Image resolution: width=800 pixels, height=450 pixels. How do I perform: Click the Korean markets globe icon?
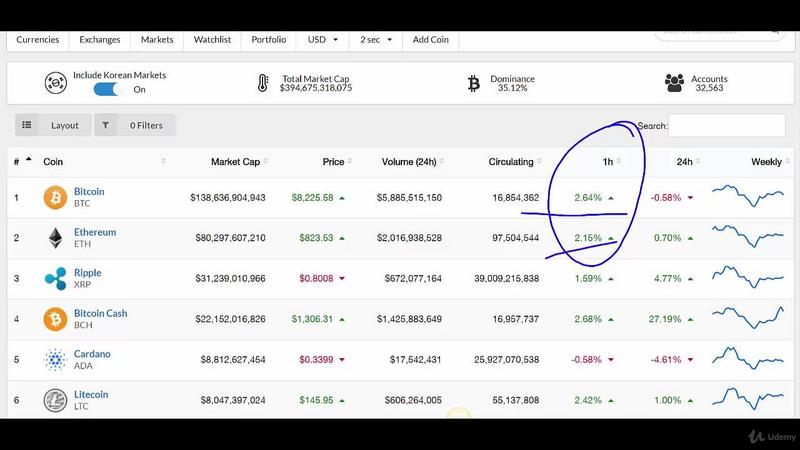56,83
